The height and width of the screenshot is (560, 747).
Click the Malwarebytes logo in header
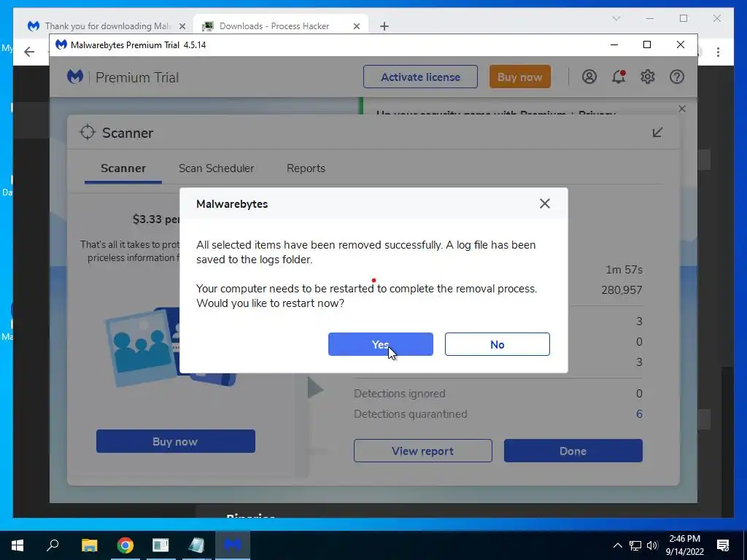point(75,77)
